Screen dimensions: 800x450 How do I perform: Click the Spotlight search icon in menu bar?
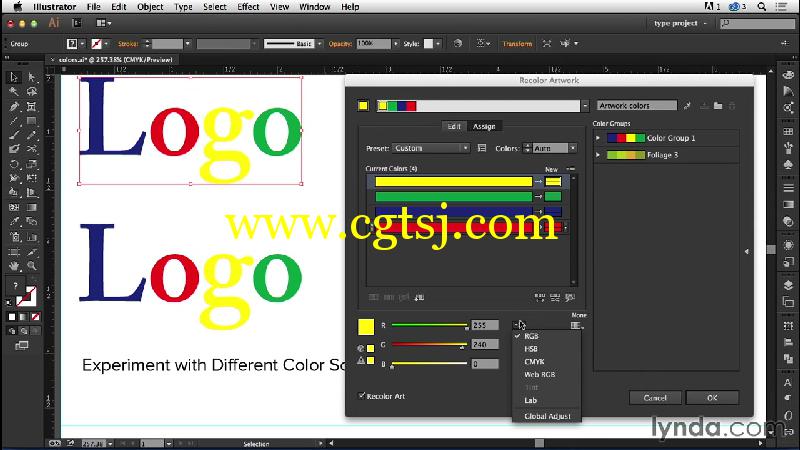pos(762,7)
